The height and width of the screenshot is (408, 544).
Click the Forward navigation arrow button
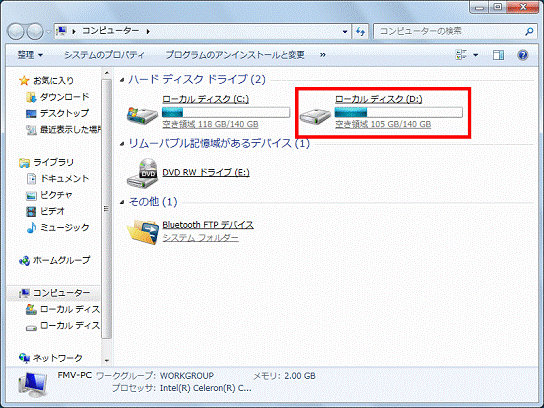(35, 32)
